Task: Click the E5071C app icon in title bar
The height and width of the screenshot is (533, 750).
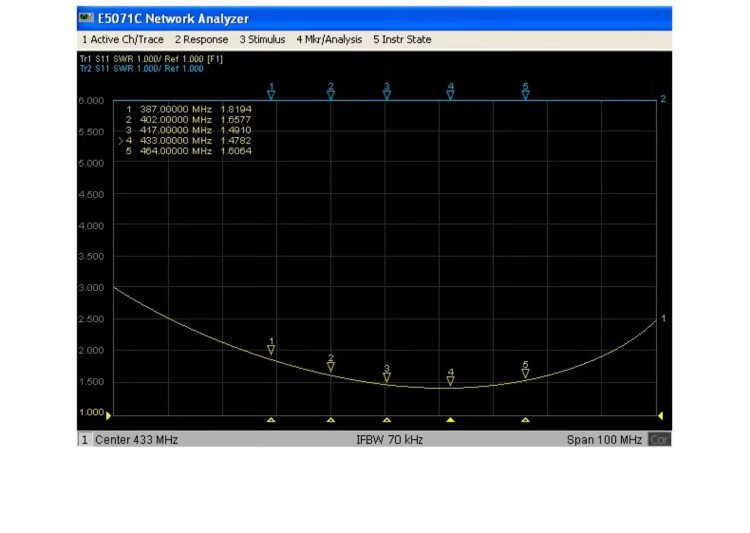Action: click(86, 19)
